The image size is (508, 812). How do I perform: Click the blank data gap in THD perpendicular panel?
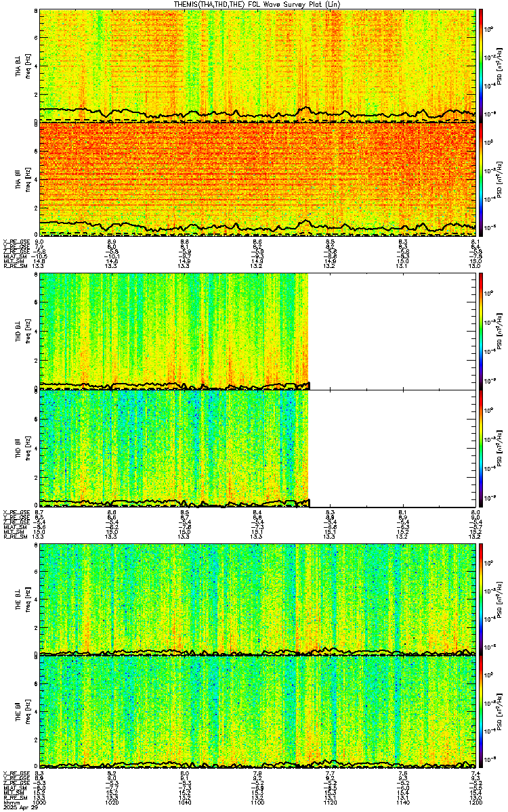pyautogui.click(x=393, y=331)
